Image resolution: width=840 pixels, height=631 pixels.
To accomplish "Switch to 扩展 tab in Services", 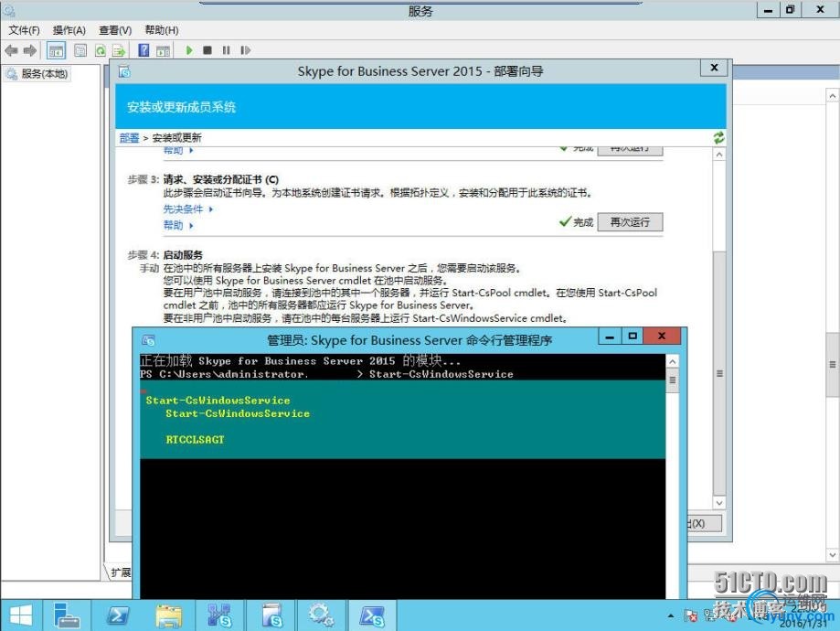I will 121,572.
